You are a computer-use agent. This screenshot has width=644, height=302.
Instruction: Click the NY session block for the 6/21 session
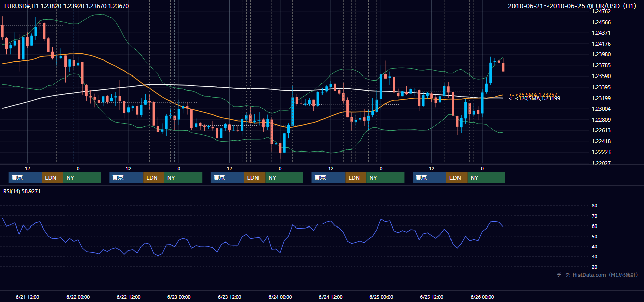coord(82,178)
